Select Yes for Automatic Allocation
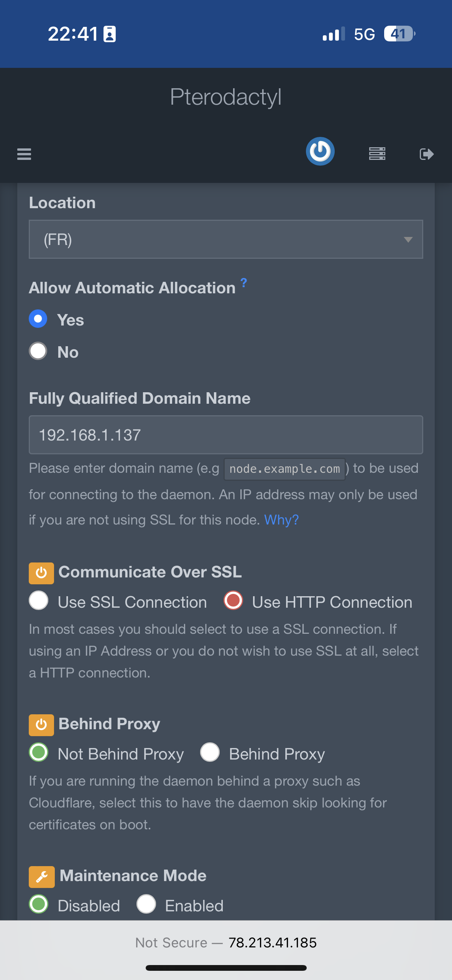452x980 pixels. pos(38,319)
